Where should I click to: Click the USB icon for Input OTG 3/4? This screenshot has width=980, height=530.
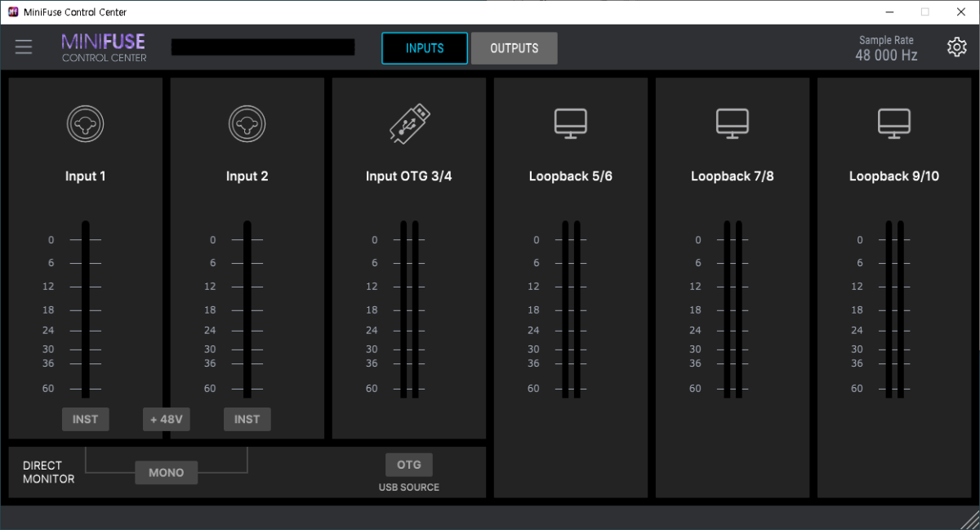[x=409, y=124]
